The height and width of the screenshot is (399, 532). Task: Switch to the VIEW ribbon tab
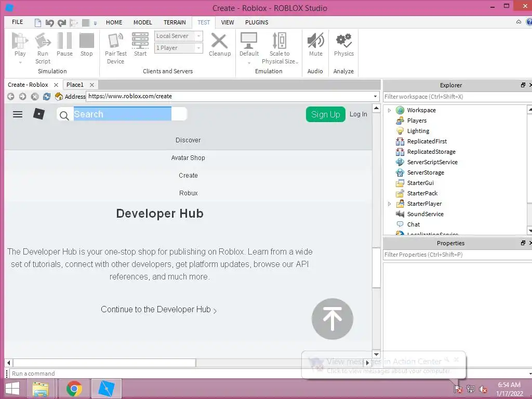click(x=228, y=22)
